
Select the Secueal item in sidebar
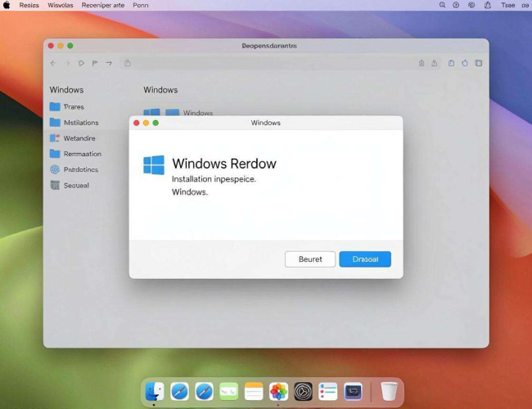(70, 185)
